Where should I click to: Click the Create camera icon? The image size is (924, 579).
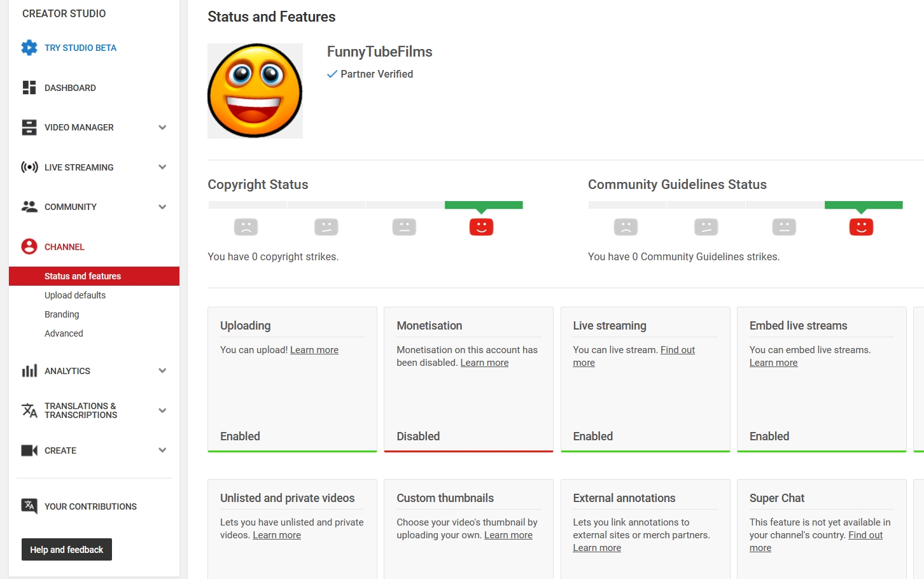point(29,450)
